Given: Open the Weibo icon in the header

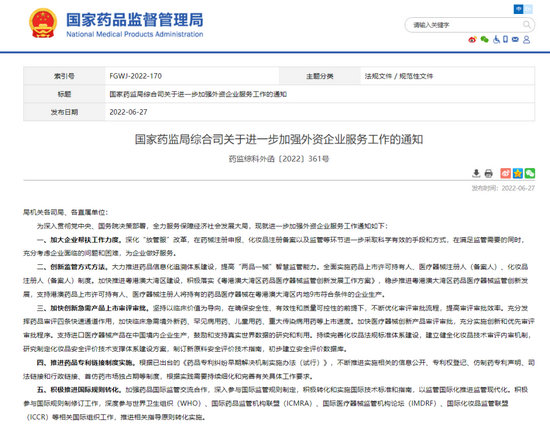Looking at the screenshot, I should coord(472,40).
